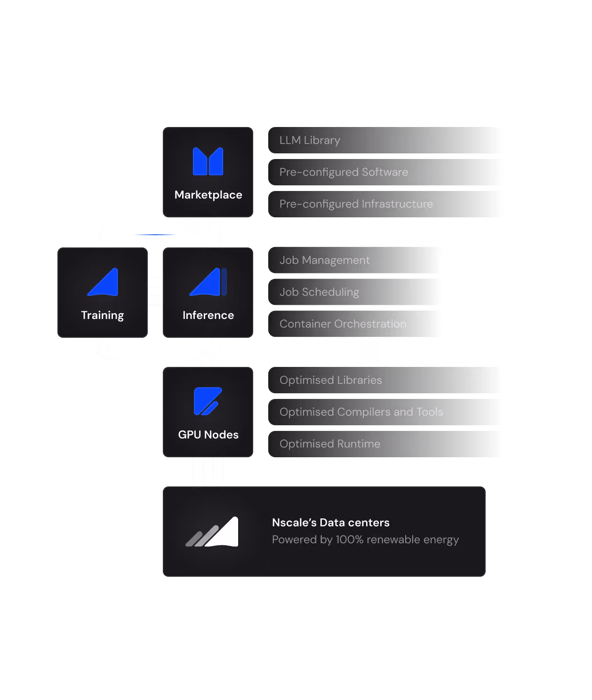Click the blue Marketplace icon
This screenshot has height=700, width=592.
tap(208, 161)
